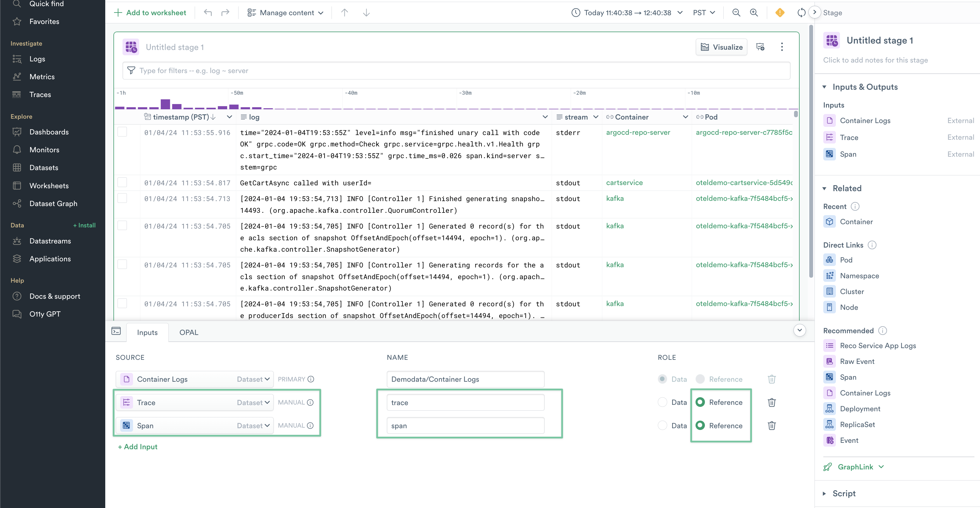The image size is (980, 508).
Task: Open the GraphLink menu link
Action: (x=854, y=467)
